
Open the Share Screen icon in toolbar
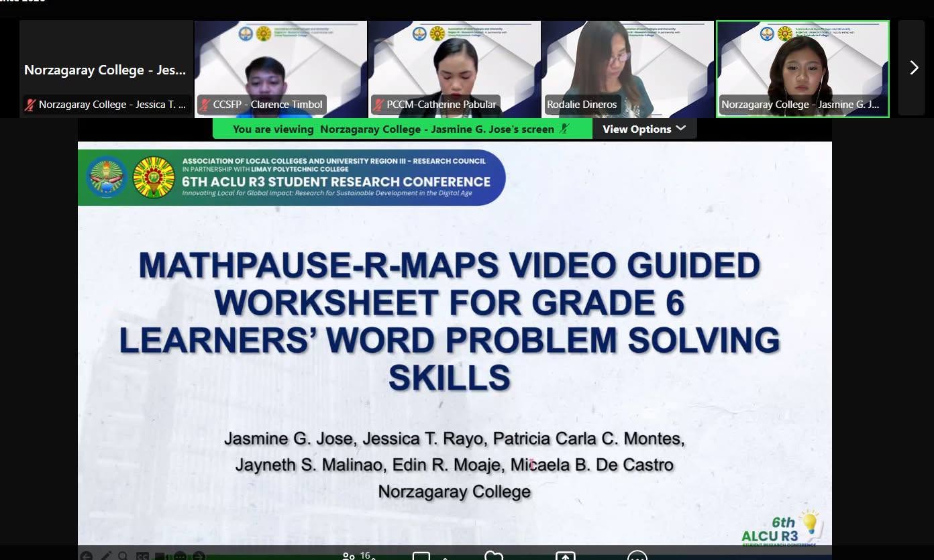tap(566, 556)
